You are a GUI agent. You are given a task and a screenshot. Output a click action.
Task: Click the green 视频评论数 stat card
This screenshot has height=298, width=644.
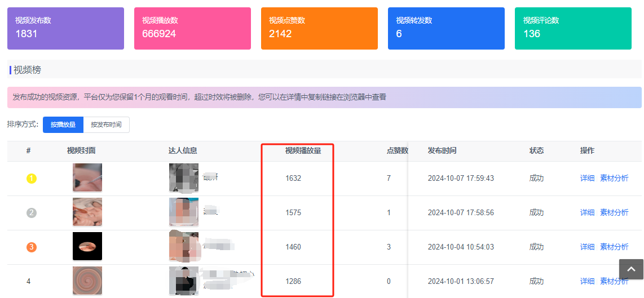click(573, 28)
